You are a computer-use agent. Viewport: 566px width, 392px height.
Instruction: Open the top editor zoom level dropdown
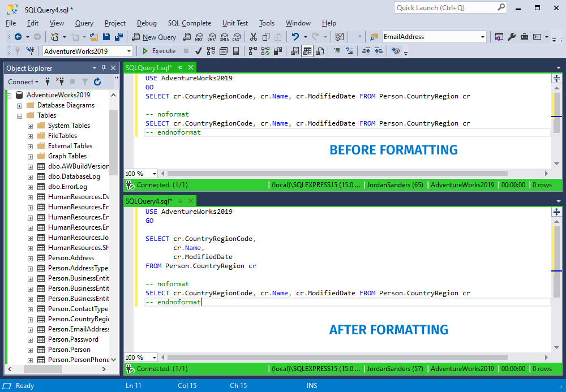click(155, 174)
